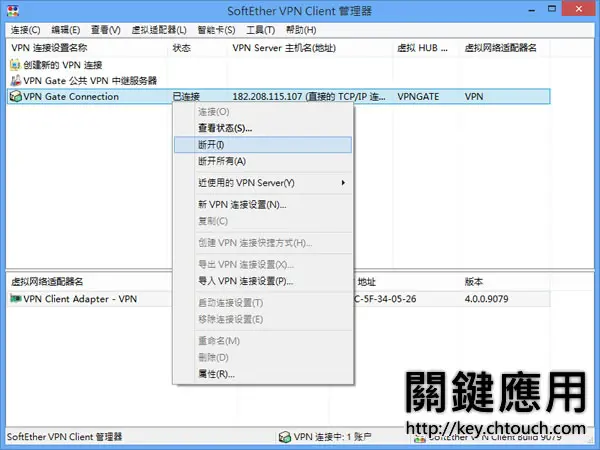Expand recently used VPN Server submenu arrow
The width and height of the screenshot is (600, 450).
343,183
